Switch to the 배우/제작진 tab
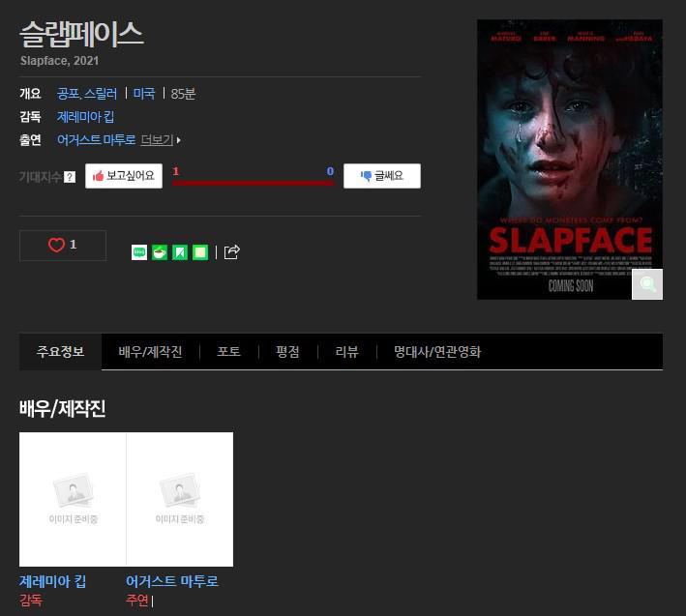This screenshot has height=616, width=686. 150,352
